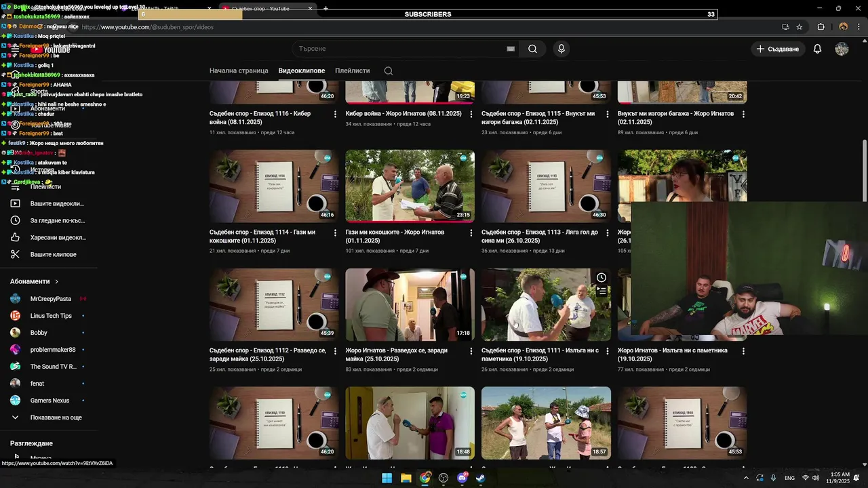Open title Епизод 1116 - Кибер война

260,118
